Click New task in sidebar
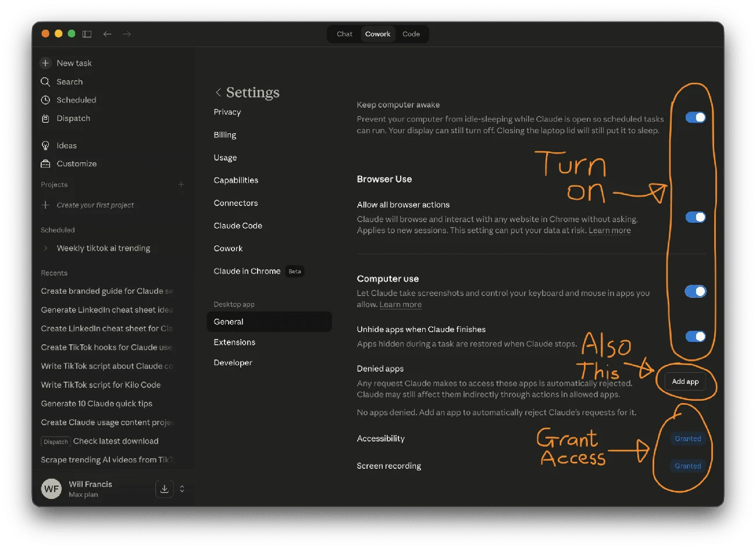 tap(74, 63)
